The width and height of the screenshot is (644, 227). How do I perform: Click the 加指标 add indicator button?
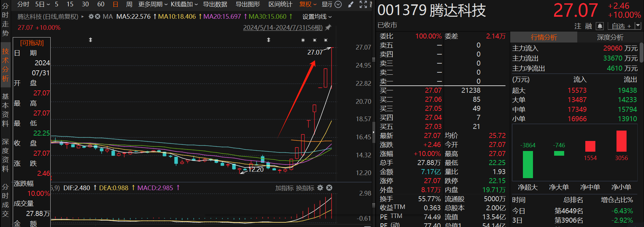click(284, 188)
